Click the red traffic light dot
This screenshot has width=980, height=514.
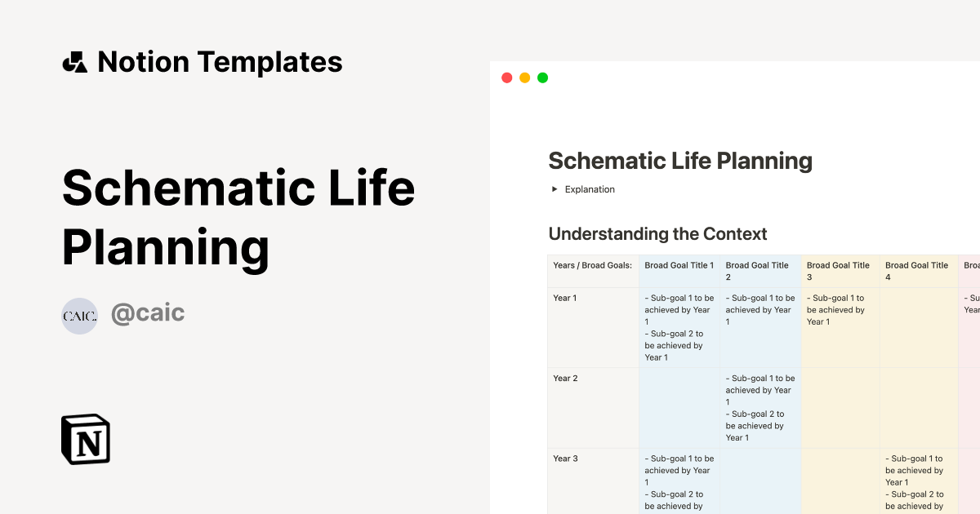click(506, 77)
